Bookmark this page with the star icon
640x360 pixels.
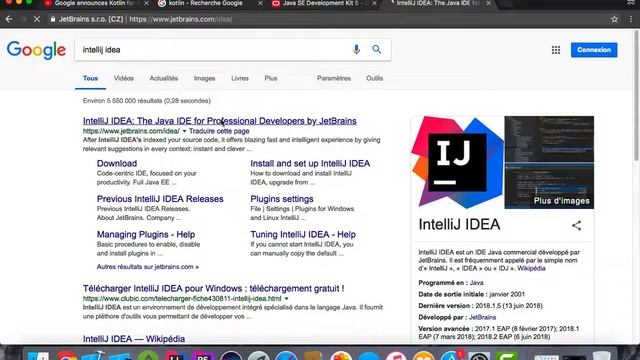pos(614,19)
